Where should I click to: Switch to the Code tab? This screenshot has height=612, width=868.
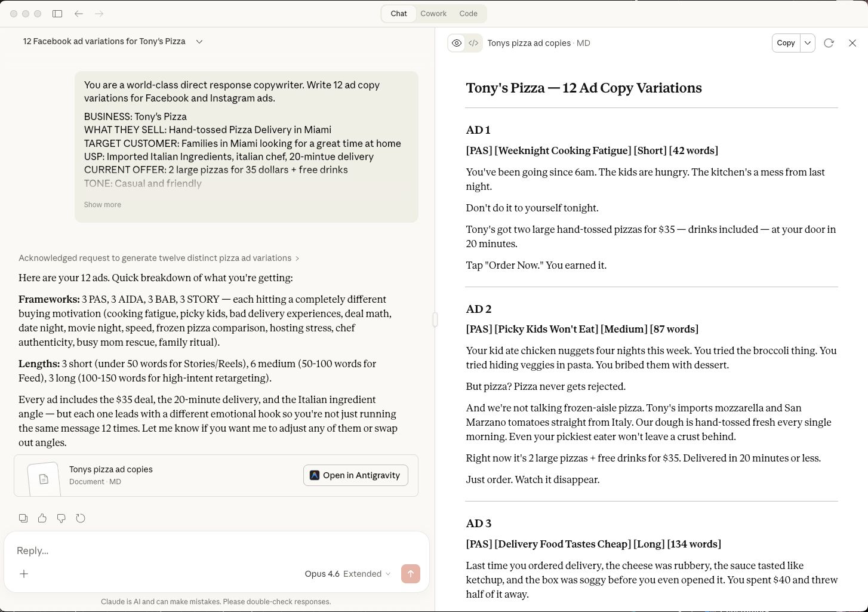[468, 14]
